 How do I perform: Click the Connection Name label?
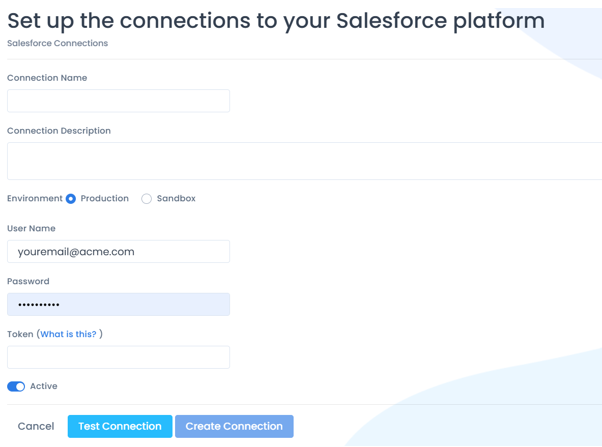47,78
